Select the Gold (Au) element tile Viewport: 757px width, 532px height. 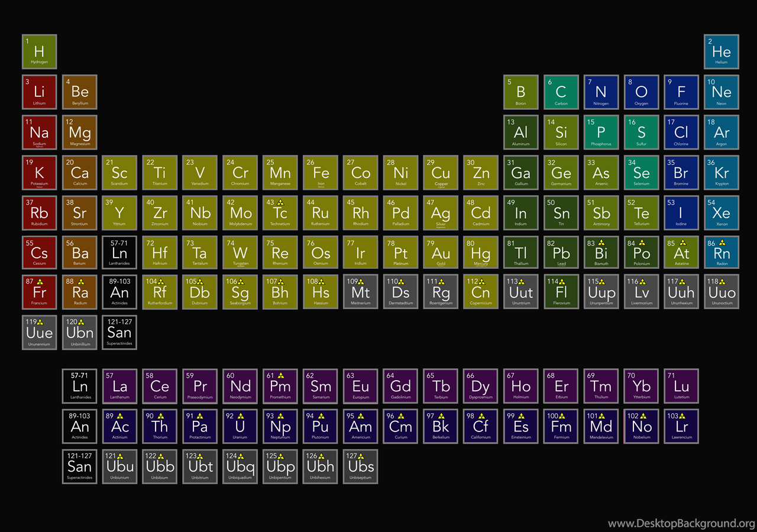pos(441,253)
